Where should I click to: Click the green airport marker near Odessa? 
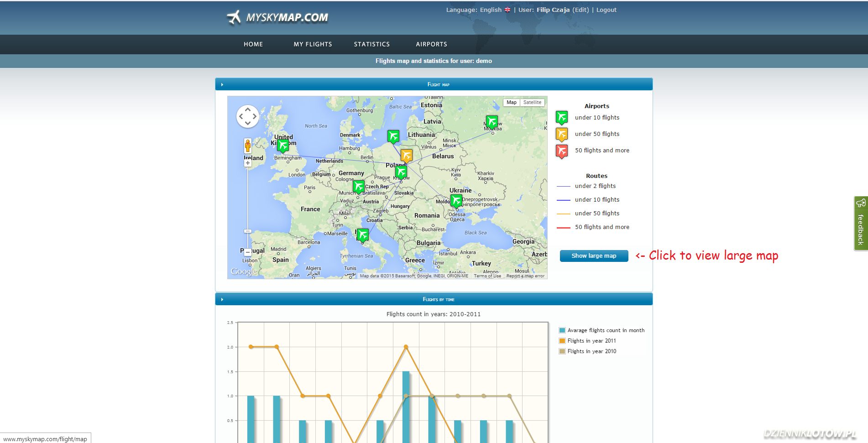coord(456,201)
